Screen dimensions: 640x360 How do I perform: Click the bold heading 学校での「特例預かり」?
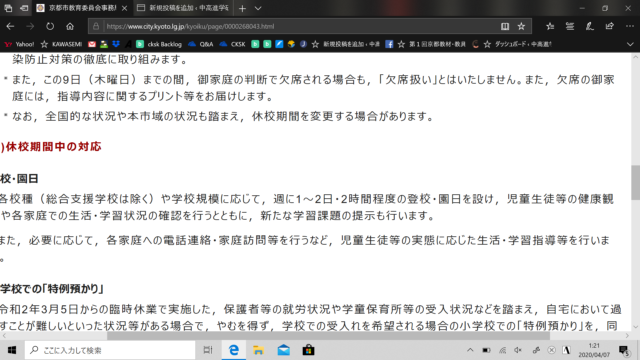[x=51, y=289]
